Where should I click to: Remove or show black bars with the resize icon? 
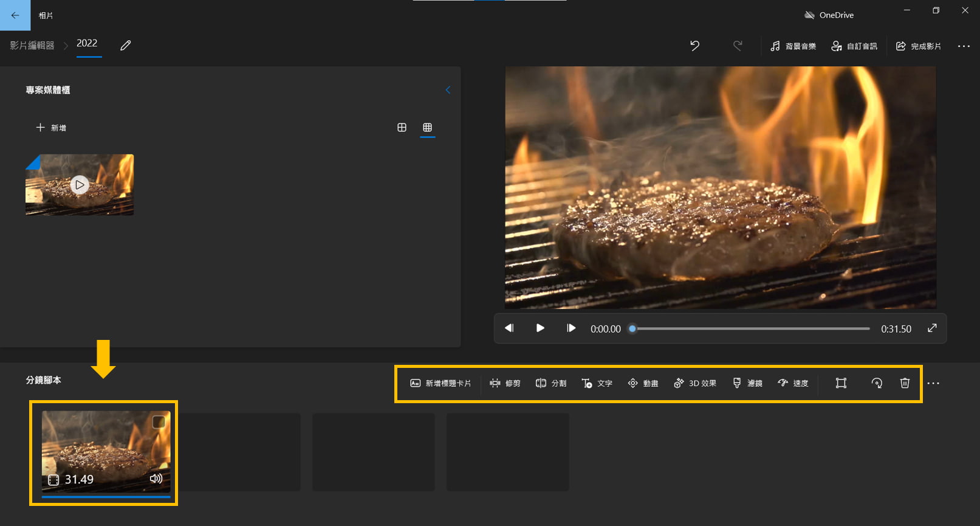(x=841, y=383)
